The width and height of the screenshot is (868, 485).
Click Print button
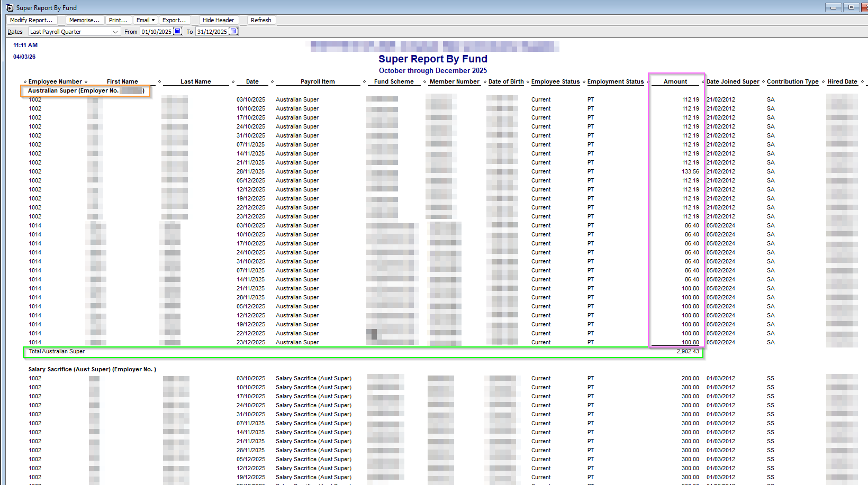(118, 20)
